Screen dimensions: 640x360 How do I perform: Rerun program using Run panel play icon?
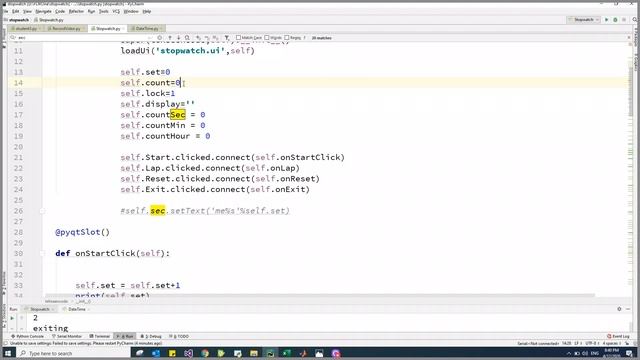[12, 318]
